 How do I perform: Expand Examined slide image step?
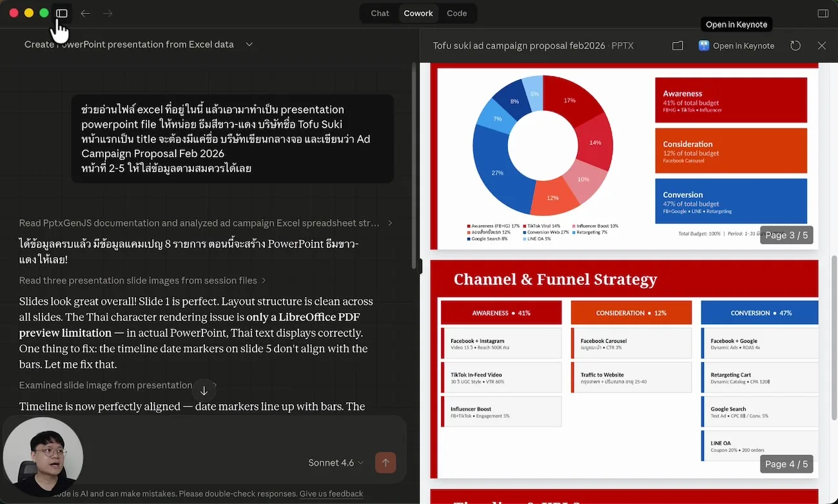tap(117, 385)
